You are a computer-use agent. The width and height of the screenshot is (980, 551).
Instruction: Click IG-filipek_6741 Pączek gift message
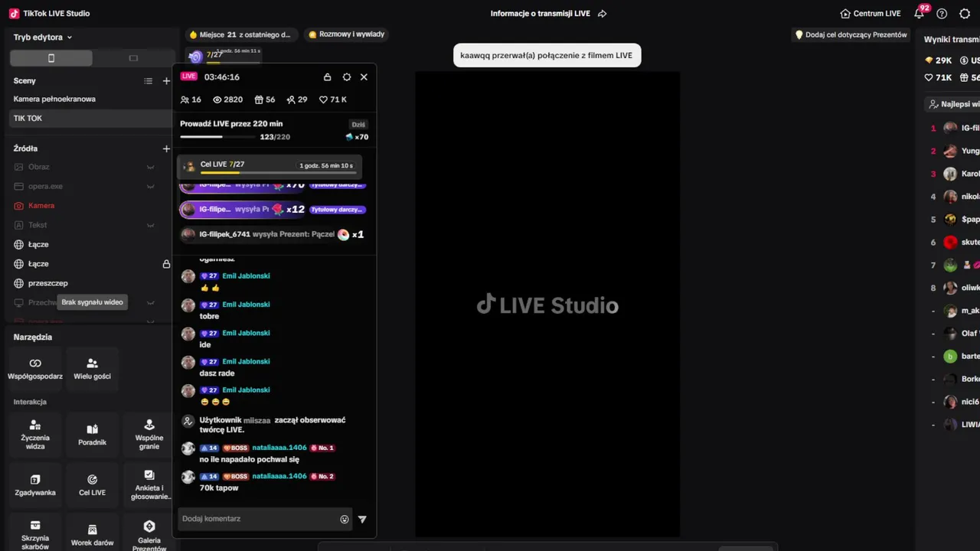[x=273, y=235]
